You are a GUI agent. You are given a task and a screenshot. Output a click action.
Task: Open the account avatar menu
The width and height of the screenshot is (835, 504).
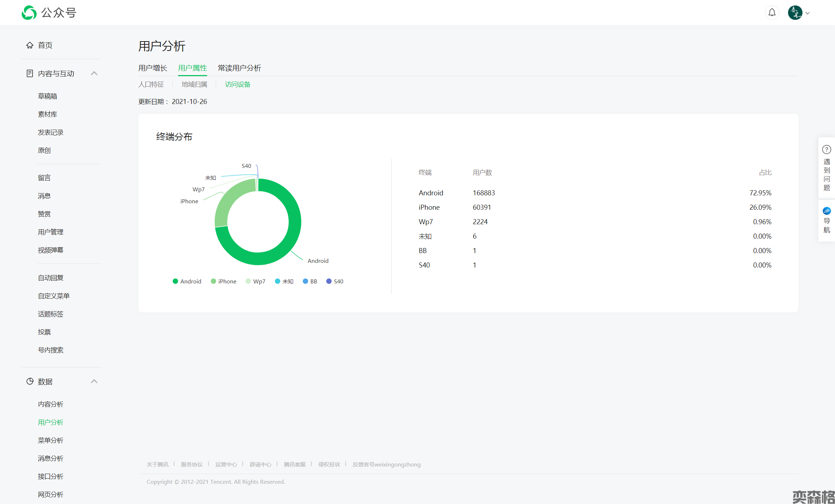[x=795, y=13]
